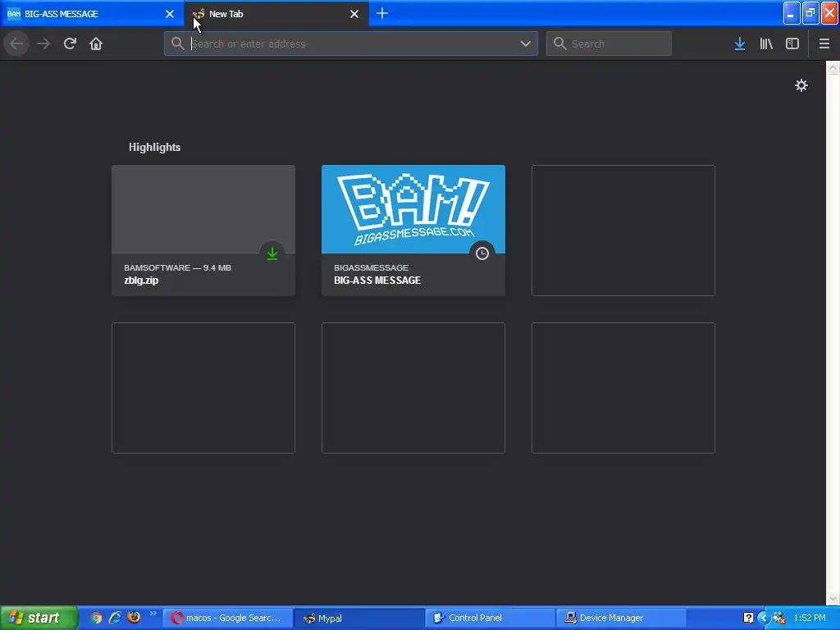Open the BIG-ASS MESSAGE highlight thumbnail
Viewport: 840px width, 630px height.
(x=413, y=209)
